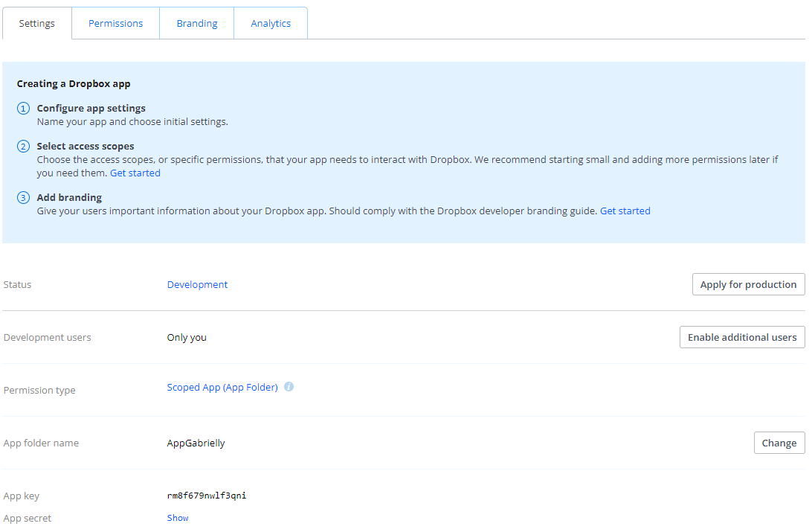Viewport: 812px width, 532px height.
Task: Click the 'Only you' development users value
Action: [x=187, y=337]
